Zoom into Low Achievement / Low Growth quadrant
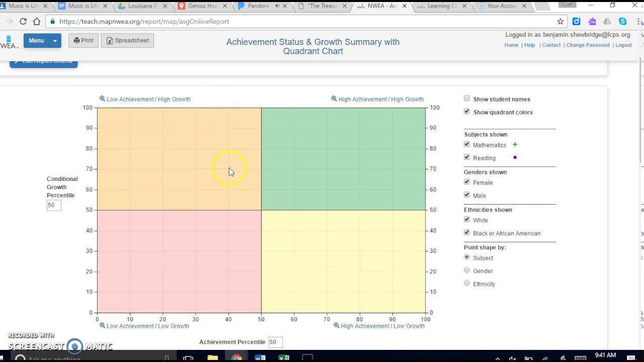644x362 pixels. (x=144, y=326)
